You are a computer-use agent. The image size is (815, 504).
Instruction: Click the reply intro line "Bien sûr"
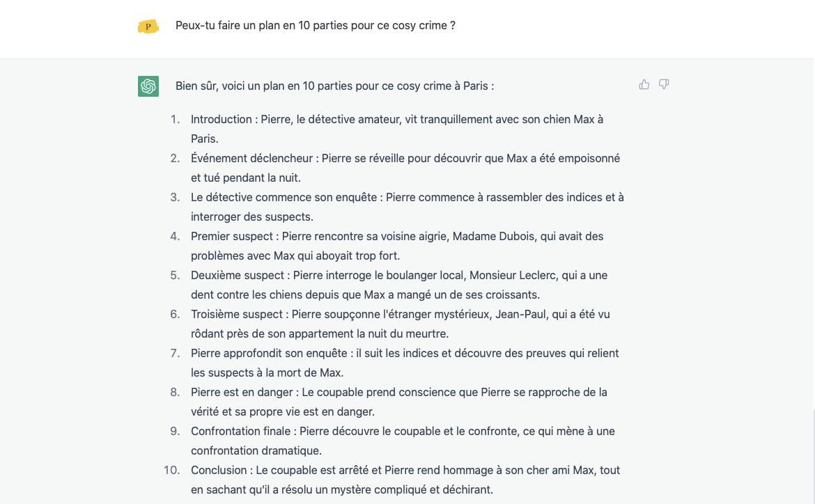(334, 86)
